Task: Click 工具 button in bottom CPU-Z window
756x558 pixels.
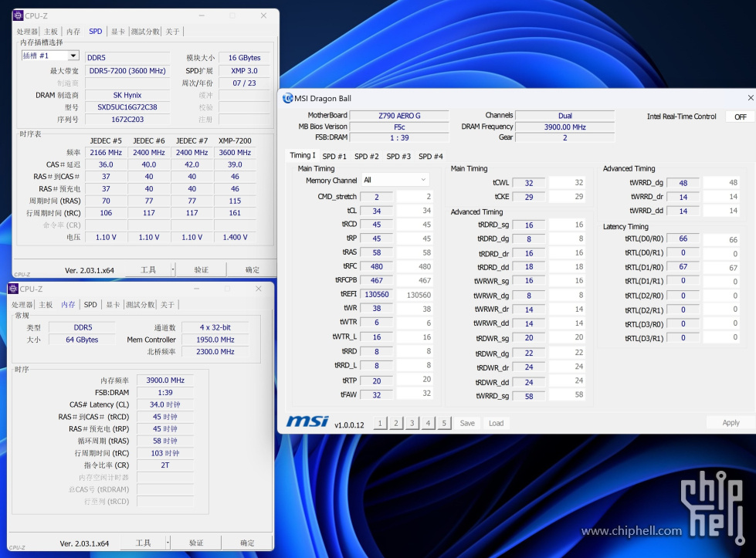Action: click(x=143, y=543)
